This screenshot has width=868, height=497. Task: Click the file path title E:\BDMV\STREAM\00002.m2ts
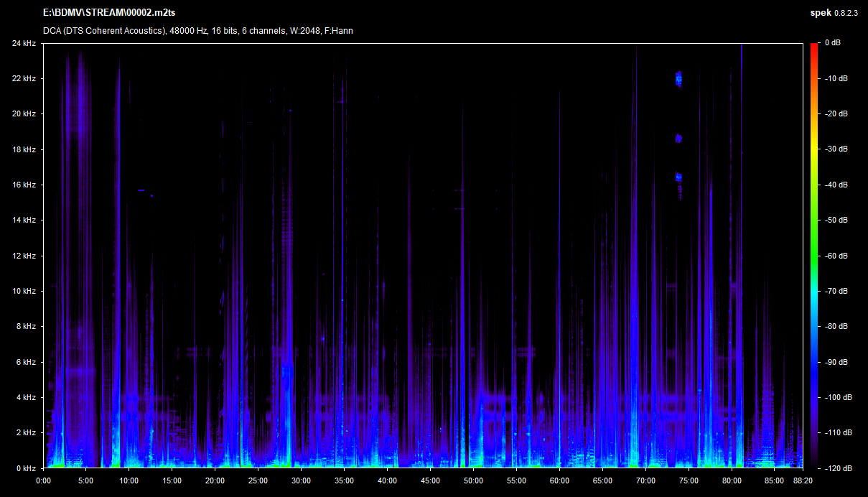tap(108, 14)
